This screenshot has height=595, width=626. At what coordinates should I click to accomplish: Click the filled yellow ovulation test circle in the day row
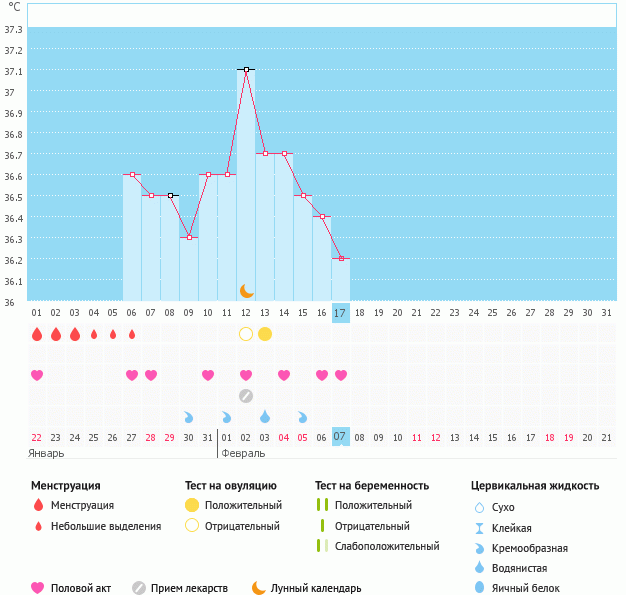[x=265, y=333]
